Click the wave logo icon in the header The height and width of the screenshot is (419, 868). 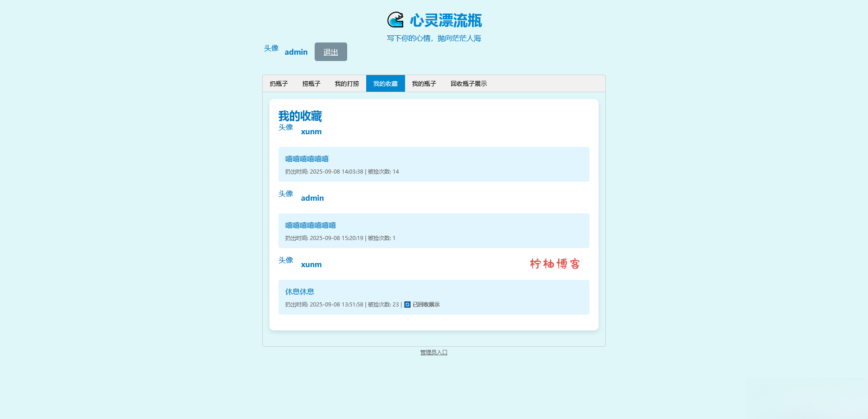pos(395,20)
